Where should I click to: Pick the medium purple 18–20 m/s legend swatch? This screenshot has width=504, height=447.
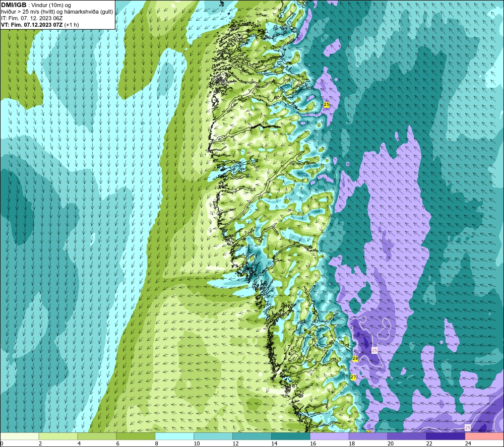pos(368,436)
